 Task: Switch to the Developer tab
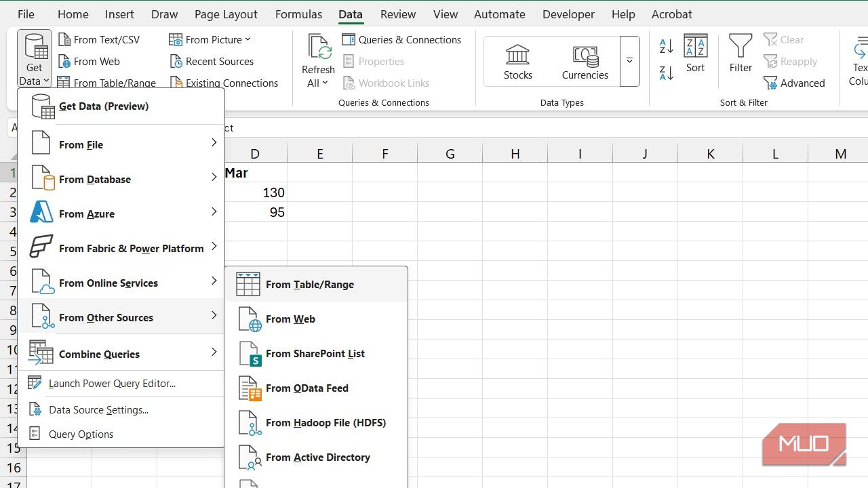pyautogui.click(x=568, y=14)
